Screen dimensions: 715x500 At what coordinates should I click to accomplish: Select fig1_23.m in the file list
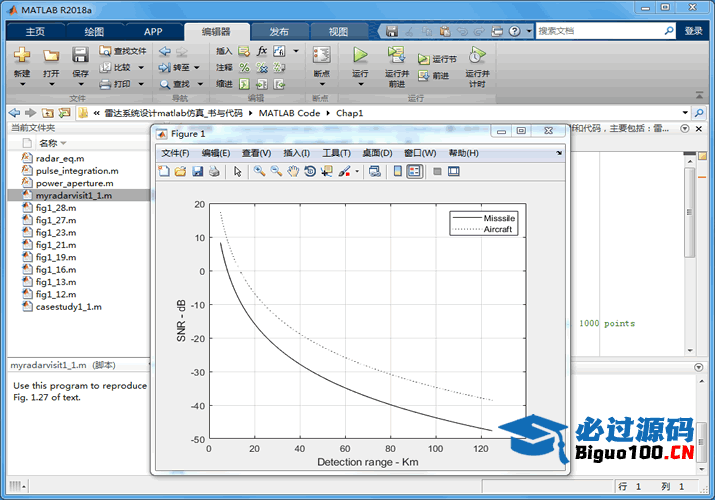point(56,232)
